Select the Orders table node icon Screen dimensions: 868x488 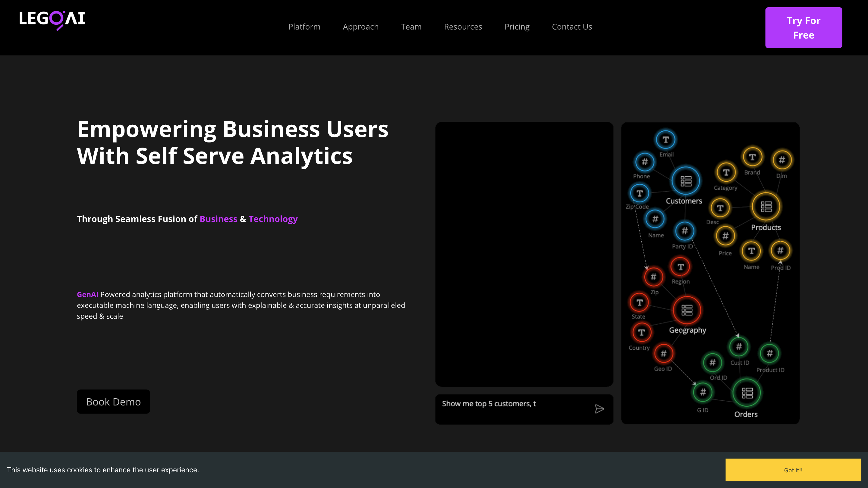(747, 393)
